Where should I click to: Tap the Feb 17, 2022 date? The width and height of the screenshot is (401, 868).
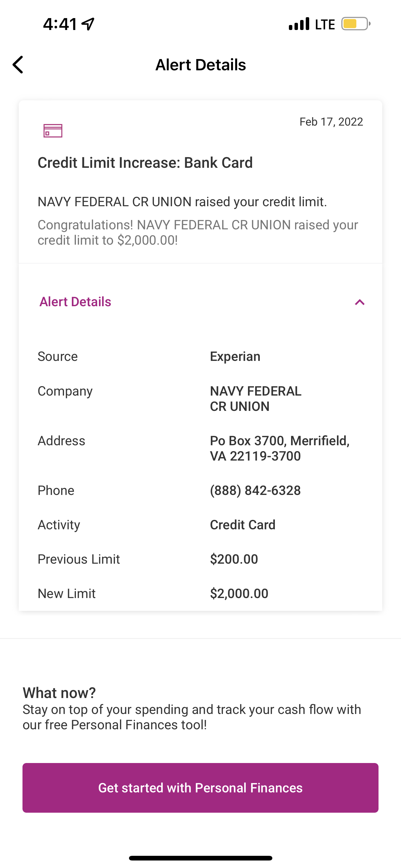click(x=331, y=122)
